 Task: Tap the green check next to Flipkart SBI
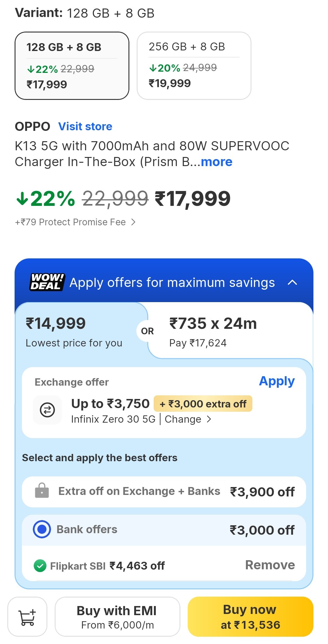(x=40, y=566)
